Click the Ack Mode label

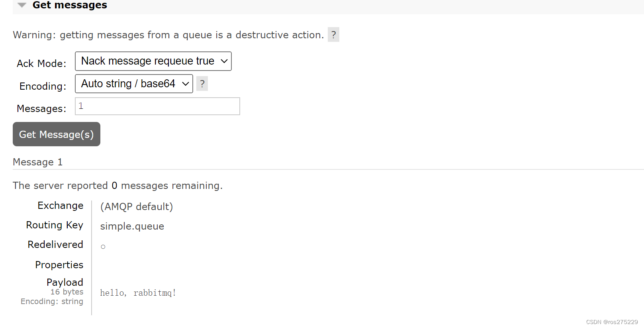point(41,64)
